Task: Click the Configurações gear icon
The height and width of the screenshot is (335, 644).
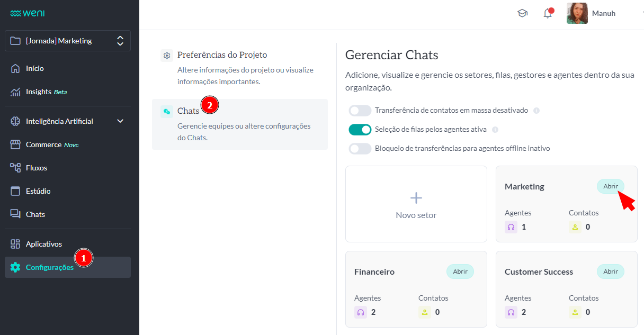Action: tap(15, 267)
